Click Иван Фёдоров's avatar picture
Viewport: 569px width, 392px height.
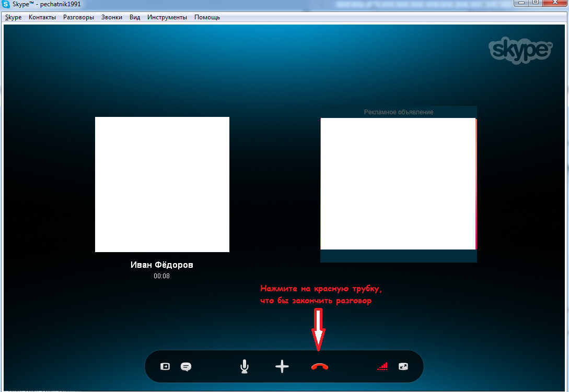pos(162,184)
